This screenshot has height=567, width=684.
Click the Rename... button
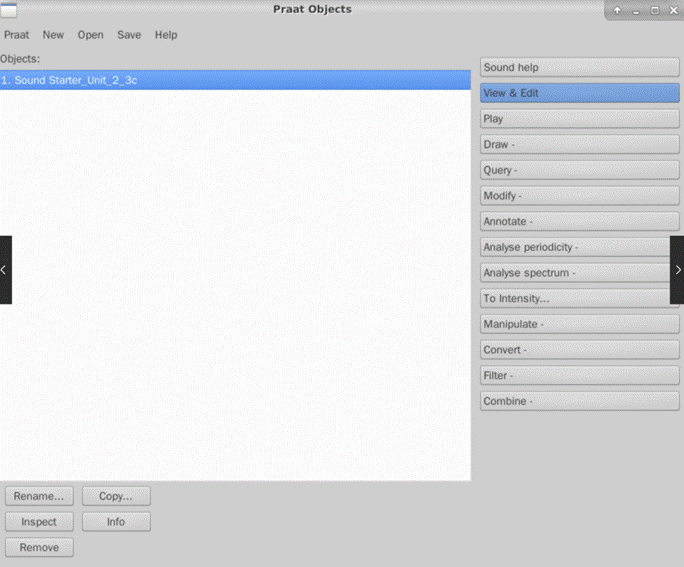click(39, 496)
